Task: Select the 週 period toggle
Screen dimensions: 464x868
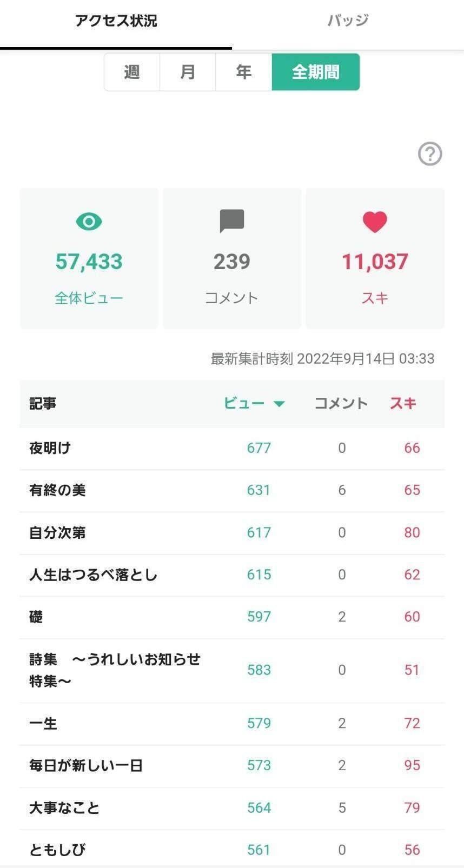Action: pyautogui.click(x=132, y=72)
